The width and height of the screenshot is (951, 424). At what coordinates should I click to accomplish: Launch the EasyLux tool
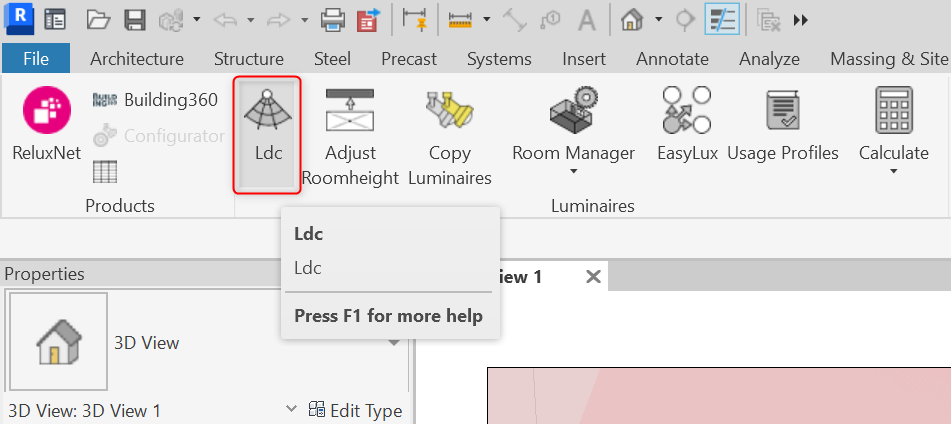coord(687,126)
